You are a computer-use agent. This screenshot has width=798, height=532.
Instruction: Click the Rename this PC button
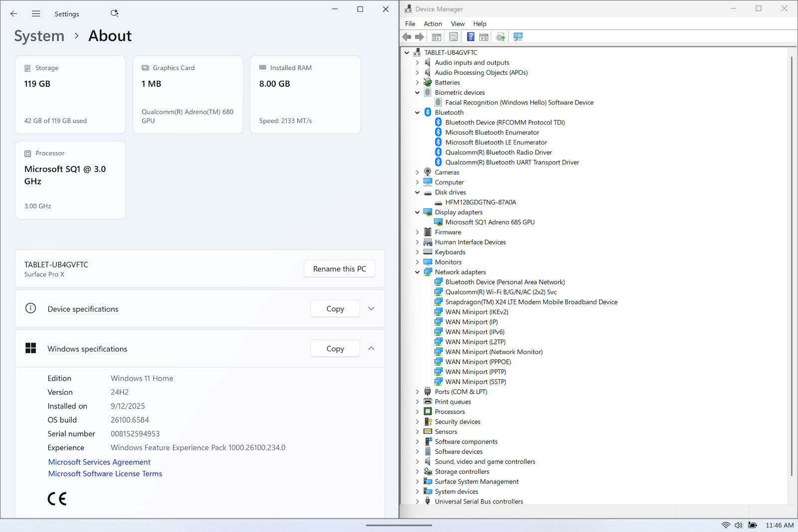(340, 269)
